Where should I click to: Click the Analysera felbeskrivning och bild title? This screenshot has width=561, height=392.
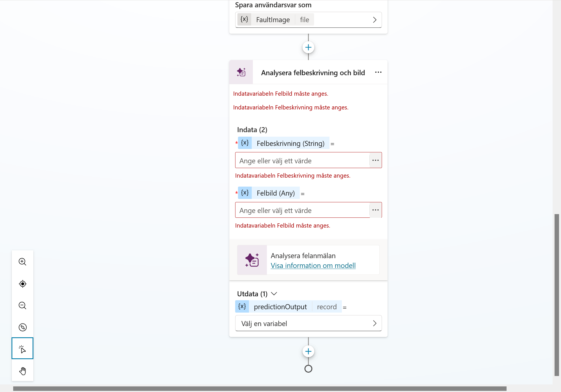click(313, 73)
